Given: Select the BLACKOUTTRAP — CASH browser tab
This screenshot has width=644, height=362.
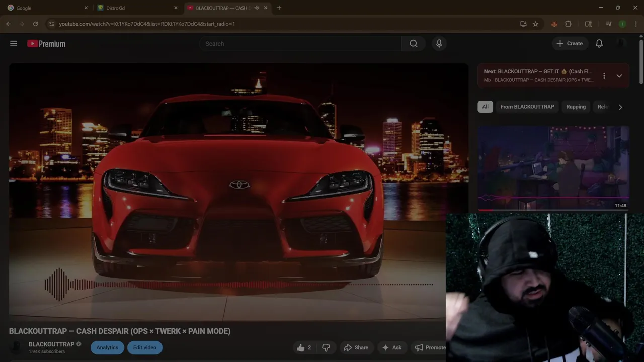Looking at the screenshot, I should pyautogui.click(x=228, y=8).
